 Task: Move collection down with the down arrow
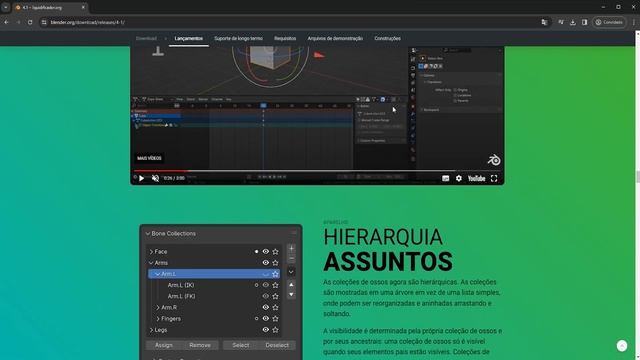(291, 294)
